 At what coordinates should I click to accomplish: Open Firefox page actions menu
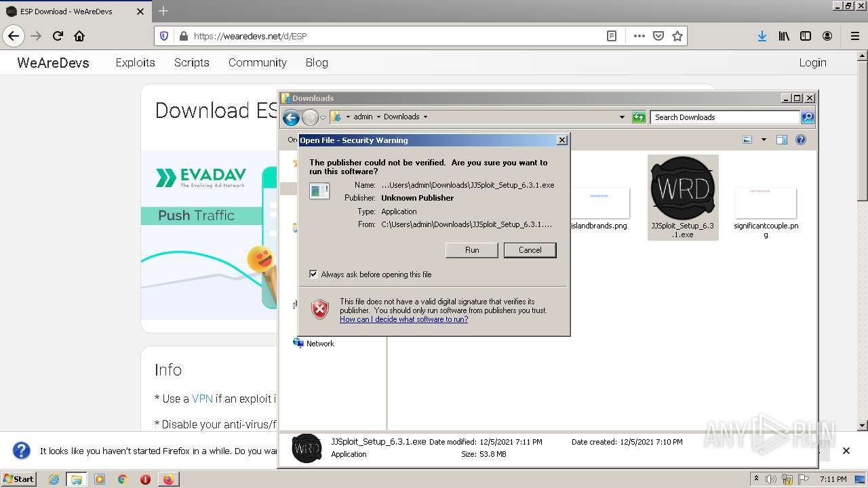tap(639, 36)
